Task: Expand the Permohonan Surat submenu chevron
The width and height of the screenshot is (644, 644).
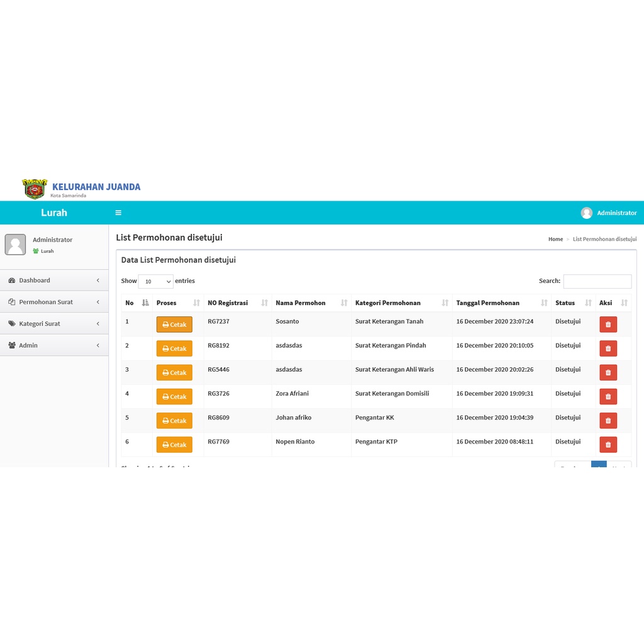Action: pyautogui.click(x=97, y=302)
